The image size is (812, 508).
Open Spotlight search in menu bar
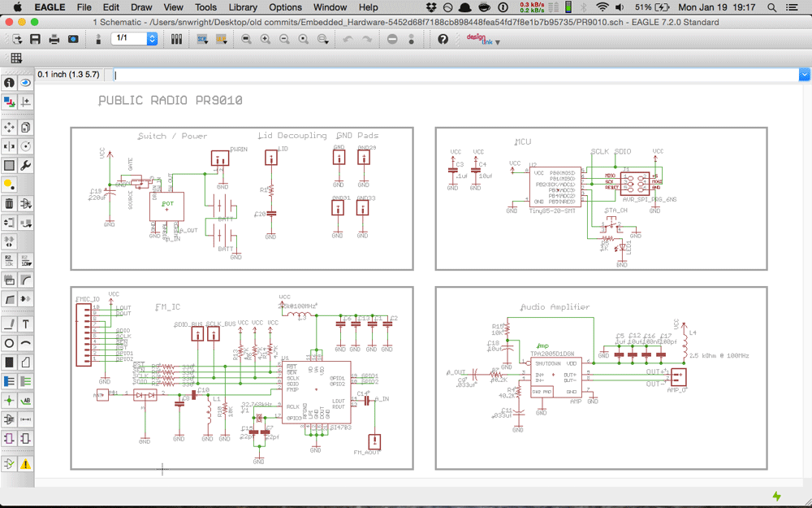click(x=771, y=7)
